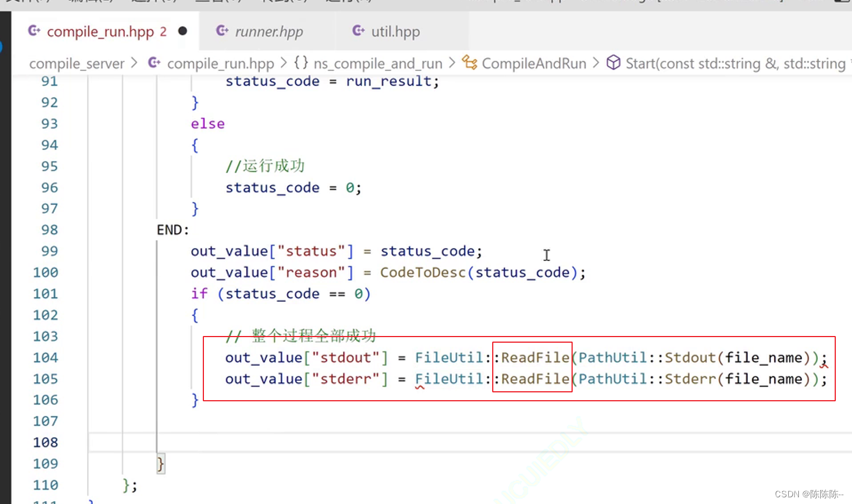Screen dimensions: 852x504
Task: Click 'status_code = 0;' on line 96
Action: (293, 188)
